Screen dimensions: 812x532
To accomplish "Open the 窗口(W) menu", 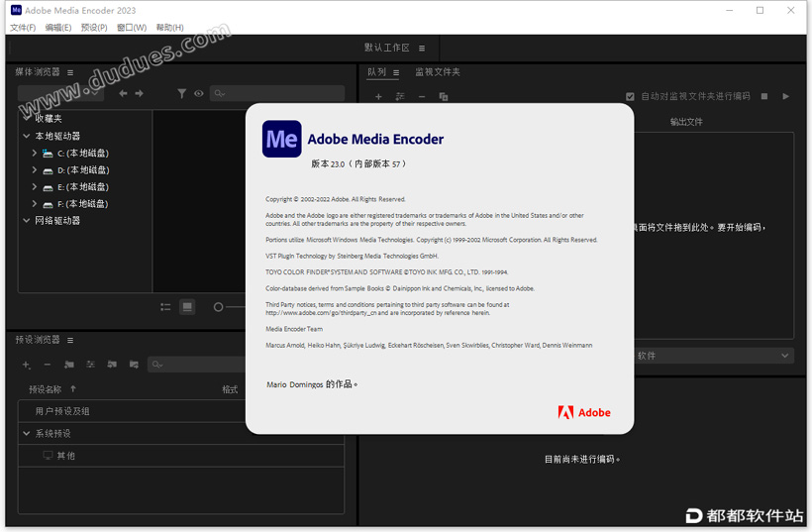I will click(x=132, y=28).
